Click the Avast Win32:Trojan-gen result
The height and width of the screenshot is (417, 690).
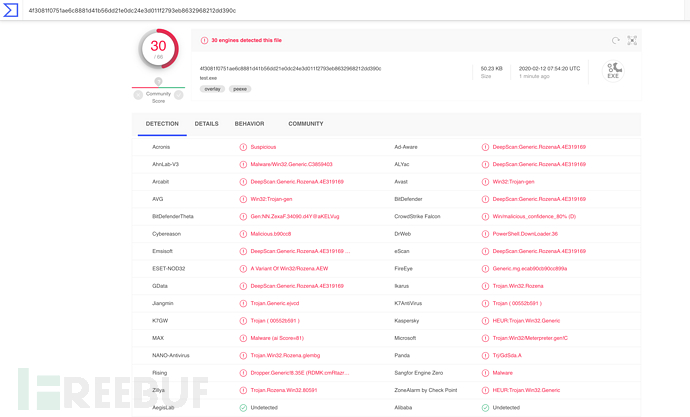(514, 182)
